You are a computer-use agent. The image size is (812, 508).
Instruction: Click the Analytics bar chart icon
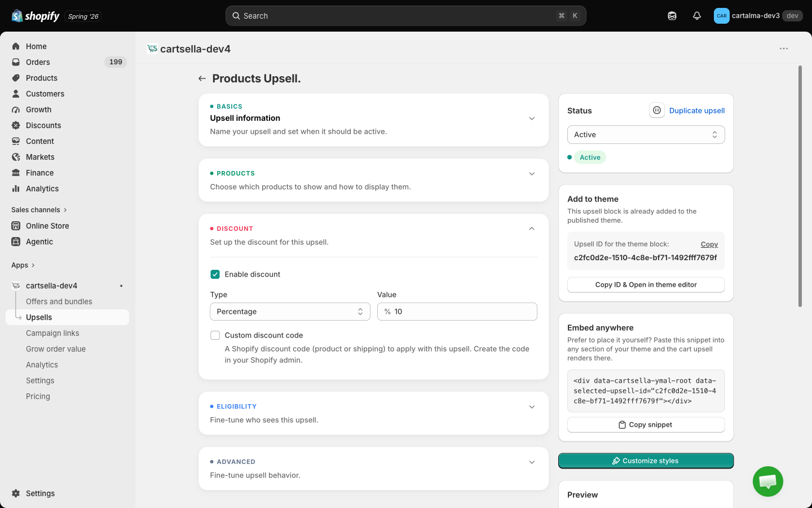(x=16, y=189)
